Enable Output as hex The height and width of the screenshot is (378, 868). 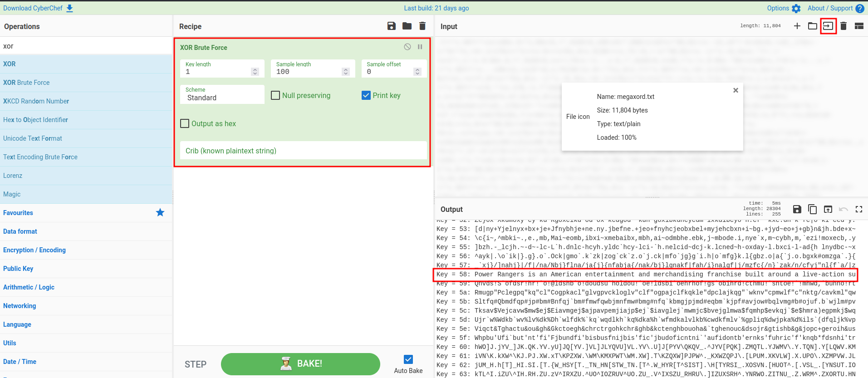click(x=185, y=123)
